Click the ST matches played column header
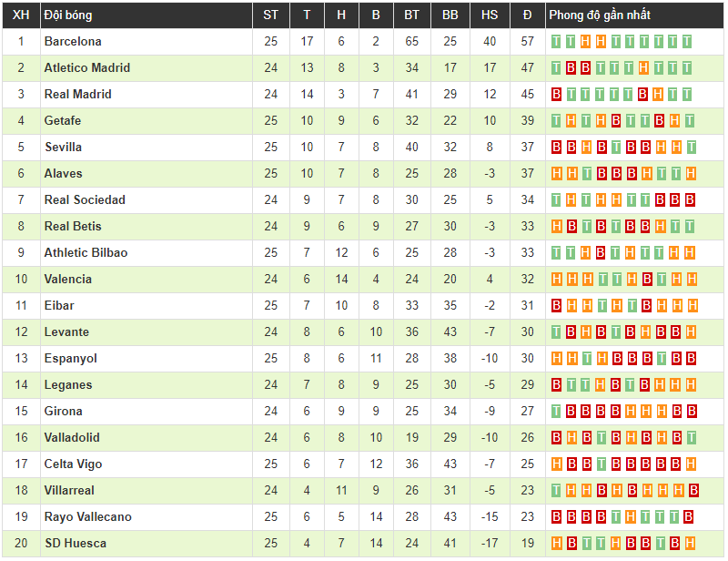The image size is (728, 561). click(x=271, y=15)
